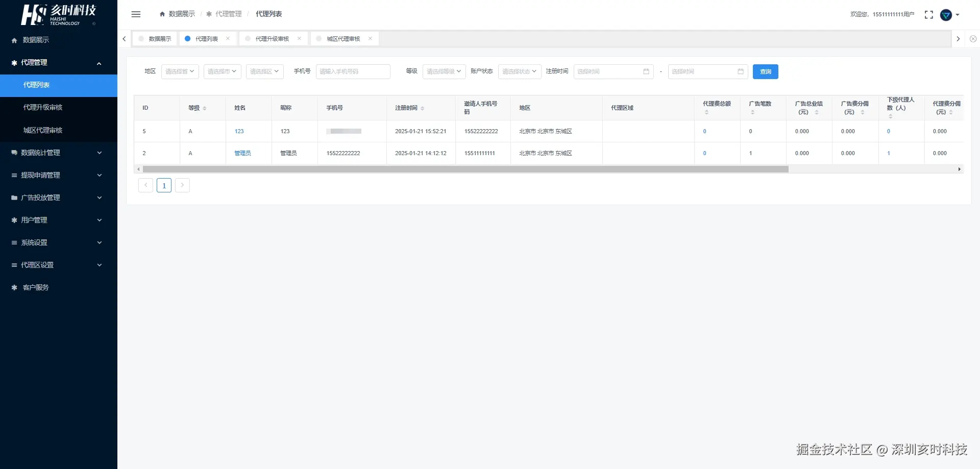Click the blue 查询 search button

pos(766,71)
